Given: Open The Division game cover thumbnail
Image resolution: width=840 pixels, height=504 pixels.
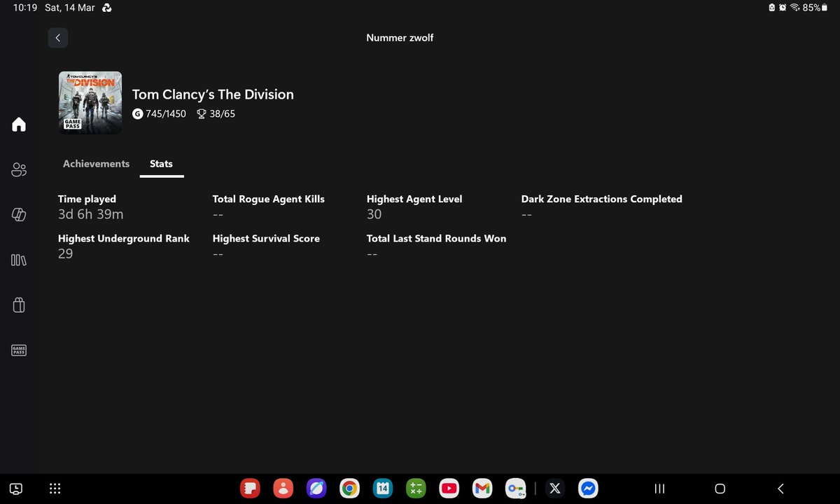Looking at the screenshot, I should [x=90, y=102].
